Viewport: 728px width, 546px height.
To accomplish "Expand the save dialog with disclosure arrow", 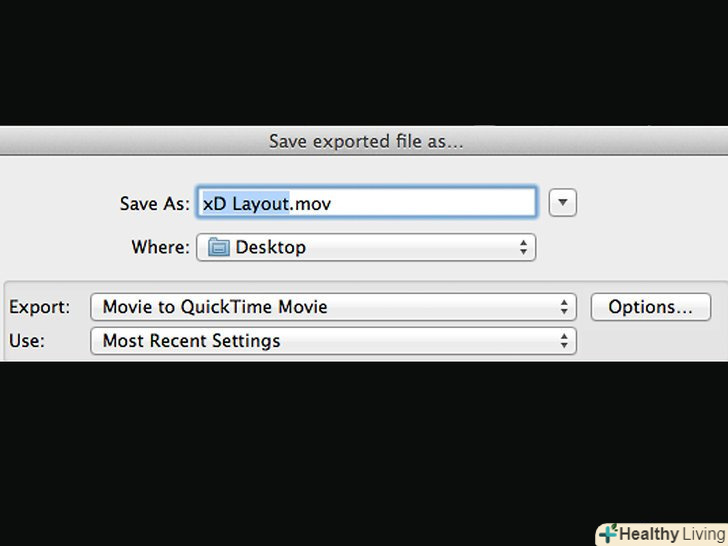I will 563,203.
